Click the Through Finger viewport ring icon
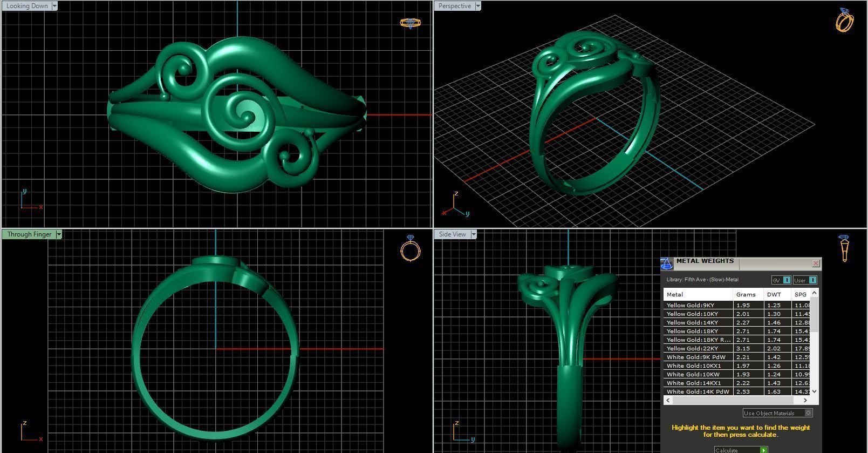Screen dimensions: 868x453 [x=411, y=248]
